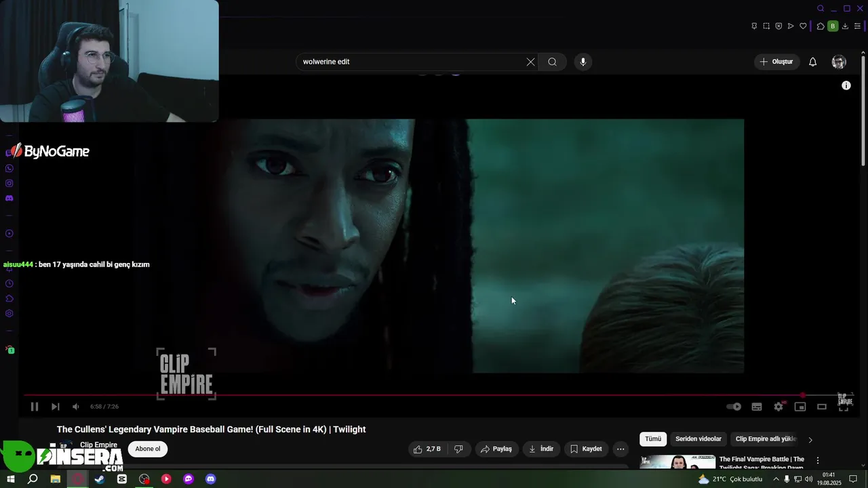868x488 pixels.
Task: Open sidebar settings gear icon
Action: pos(9,314)
